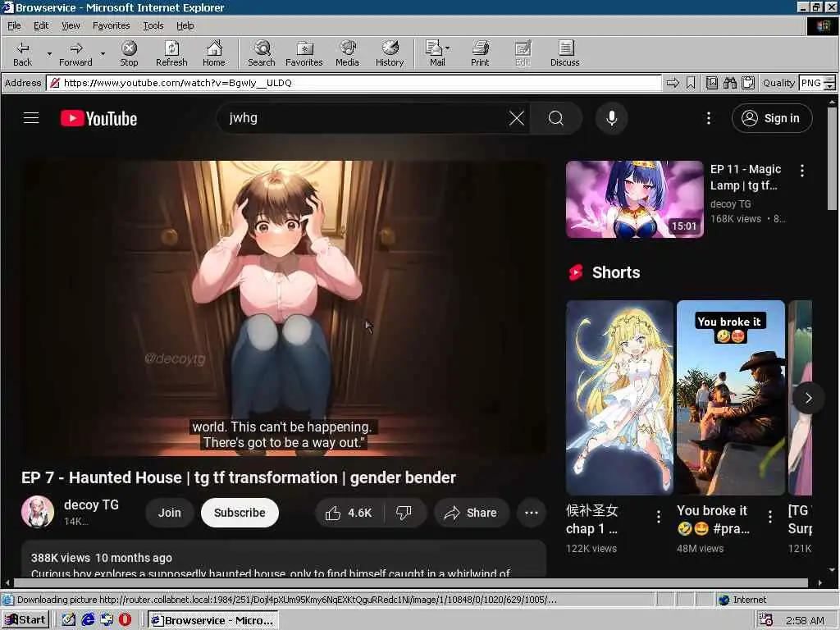The width and height of the screenshot is (840, 630).
Task: Click the Sign in button
Action: (772, 118)
